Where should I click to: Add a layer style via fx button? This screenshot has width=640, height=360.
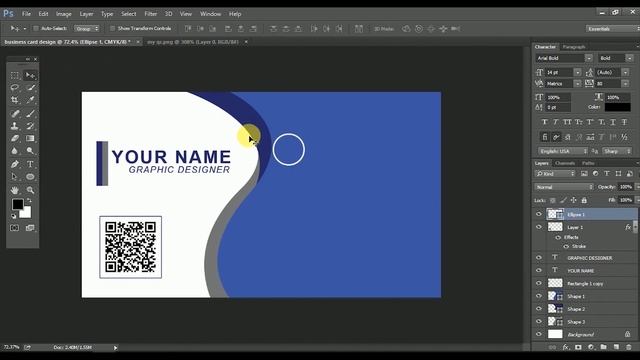566,347
